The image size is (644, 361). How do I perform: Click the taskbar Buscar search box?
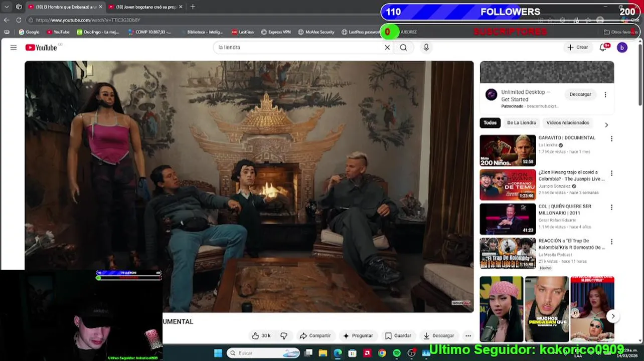click(263, 353)
